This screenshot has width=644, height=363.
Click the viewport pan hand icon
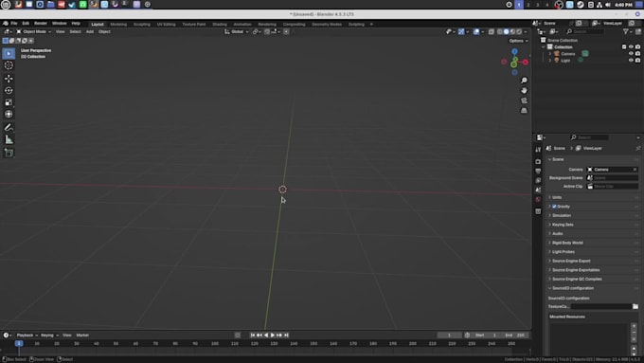(x=524, y=90)
